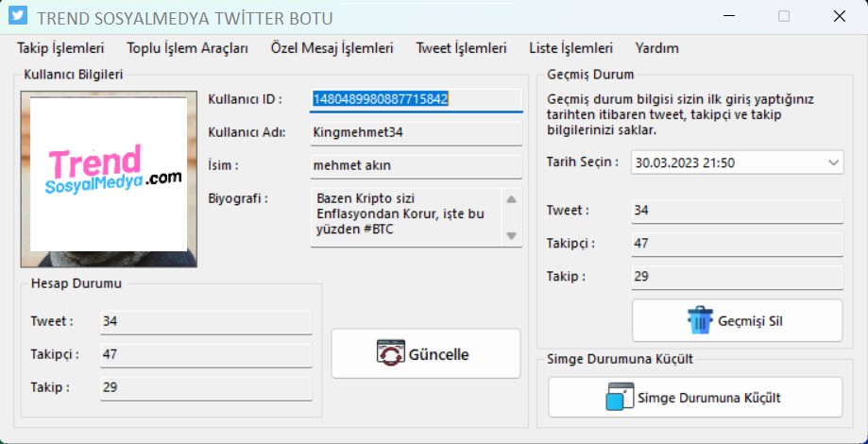
Task: Click the Kullanıcı Adı field showing Kingmehmet34
Action: pos(416,132)
